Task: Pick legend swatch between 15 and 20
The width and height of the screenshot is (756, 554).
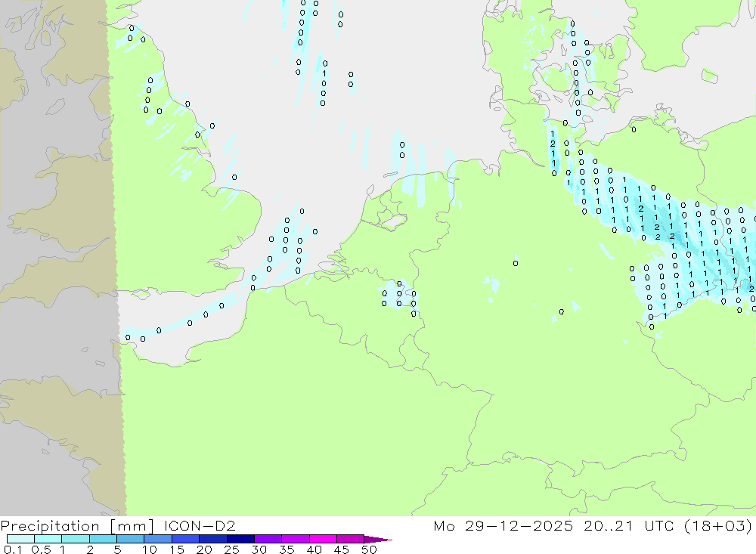Action: [186, 539]
